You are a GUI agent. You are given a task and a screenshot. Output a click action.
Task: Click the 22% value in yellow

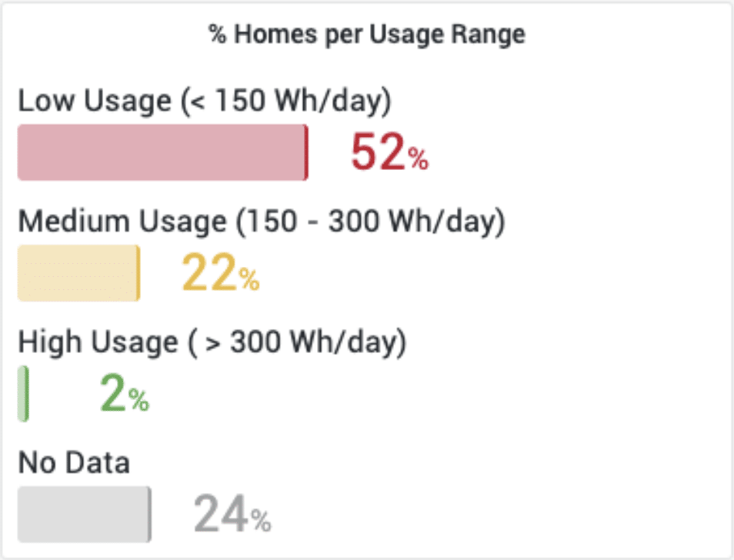click(x=220, y=273)
